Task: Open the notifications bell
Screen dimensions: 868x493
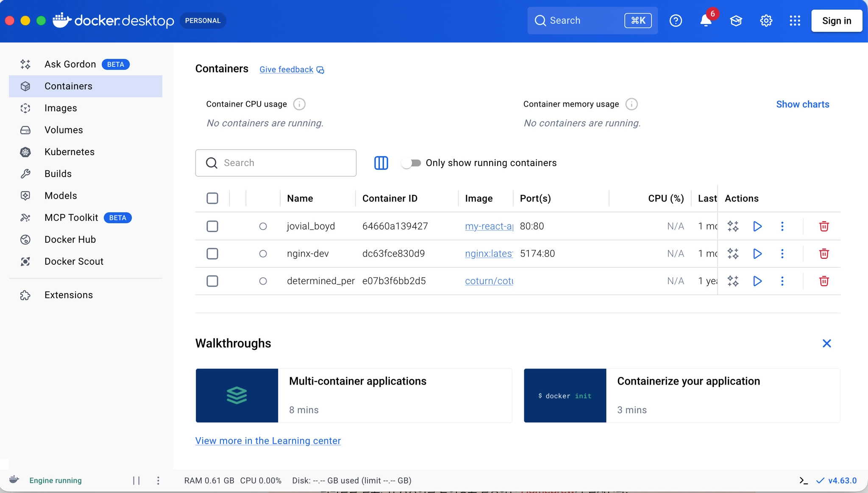Action: coord(706,20)
